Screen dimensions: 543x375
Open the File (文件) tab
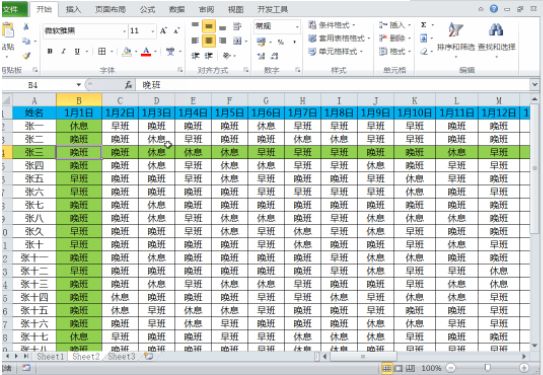(14, 9)
